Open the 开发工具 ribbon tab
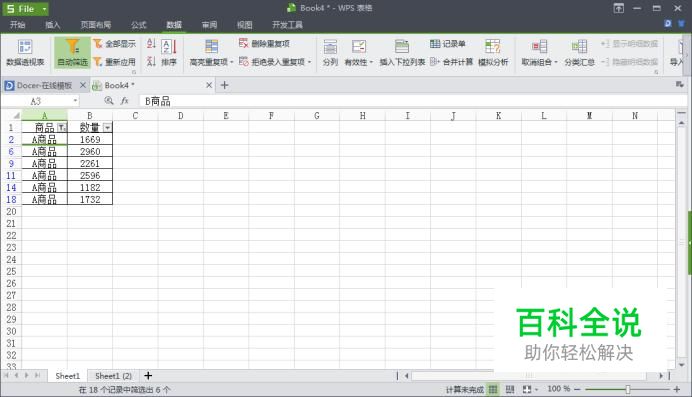Screen dimensions: 692x397 (x=287, y=25)
